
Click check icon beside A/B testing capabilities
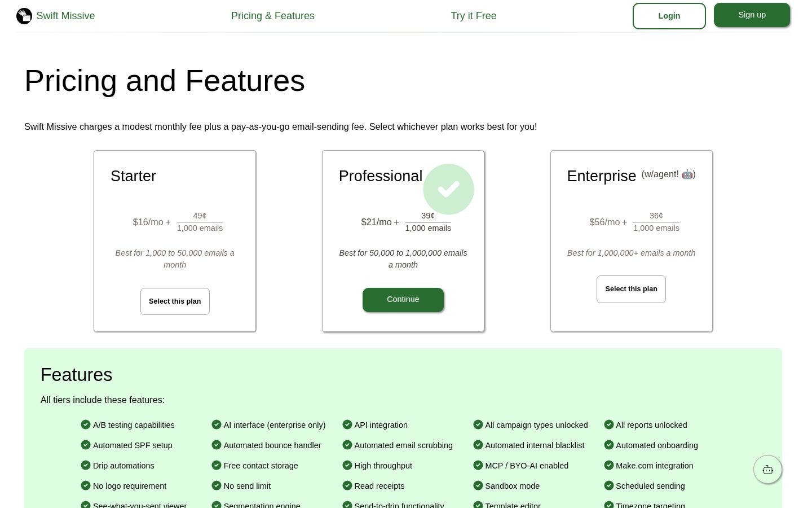86,424
